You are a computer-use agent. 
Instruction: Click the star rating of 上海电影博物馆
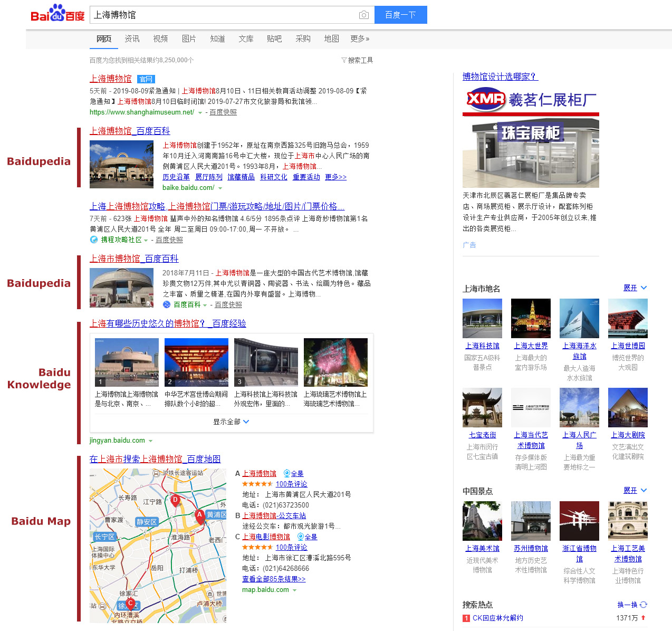(x=258, y=547)
